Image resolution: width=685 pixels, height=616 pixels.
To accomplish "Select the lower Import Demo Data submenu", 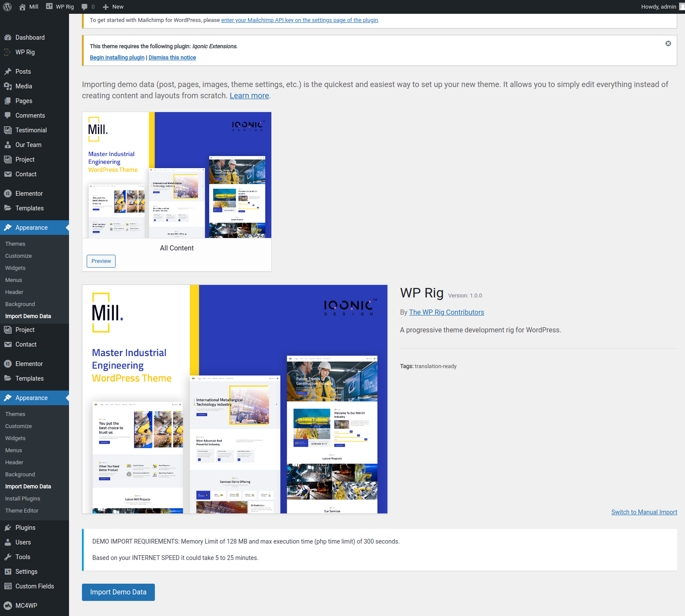I will pyautogui.click(x=28, y=487).
